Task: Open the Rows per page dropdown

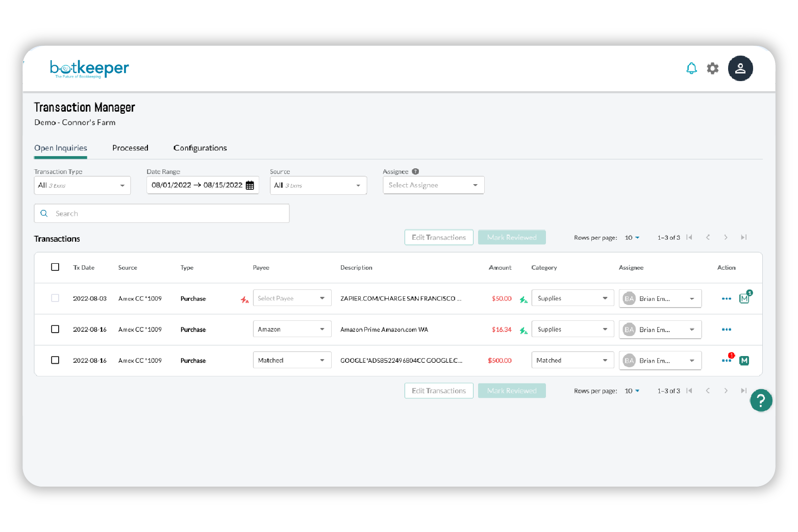Action: 632,237
